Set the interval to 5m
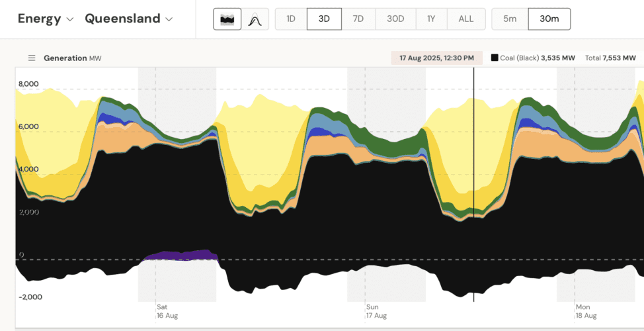644x331 pixels. (509, 19)
